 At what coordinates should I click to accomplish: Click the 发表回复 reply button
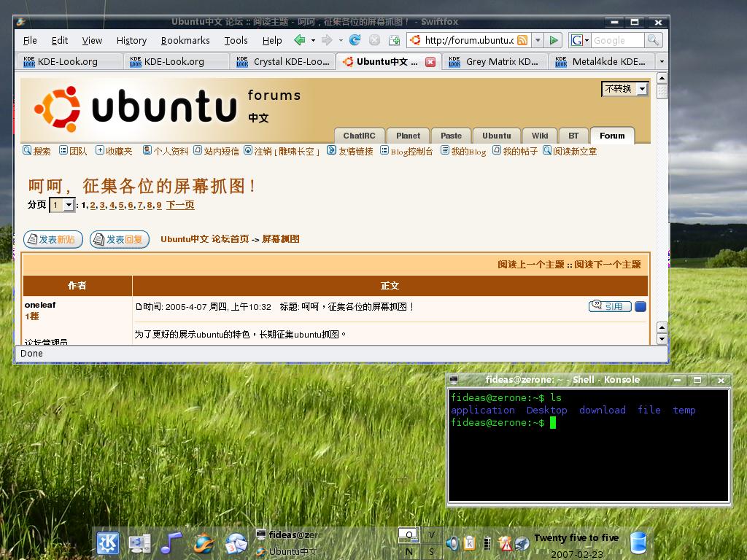click(120, 239)
